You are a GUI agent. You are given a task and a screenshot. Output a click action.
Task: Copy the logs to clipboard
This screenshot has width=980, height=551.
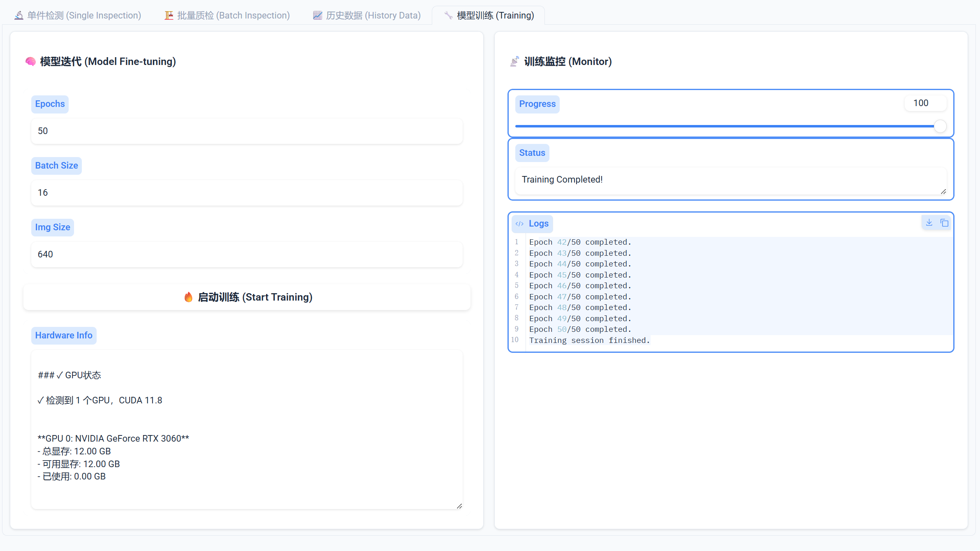(x=944, y=222)
